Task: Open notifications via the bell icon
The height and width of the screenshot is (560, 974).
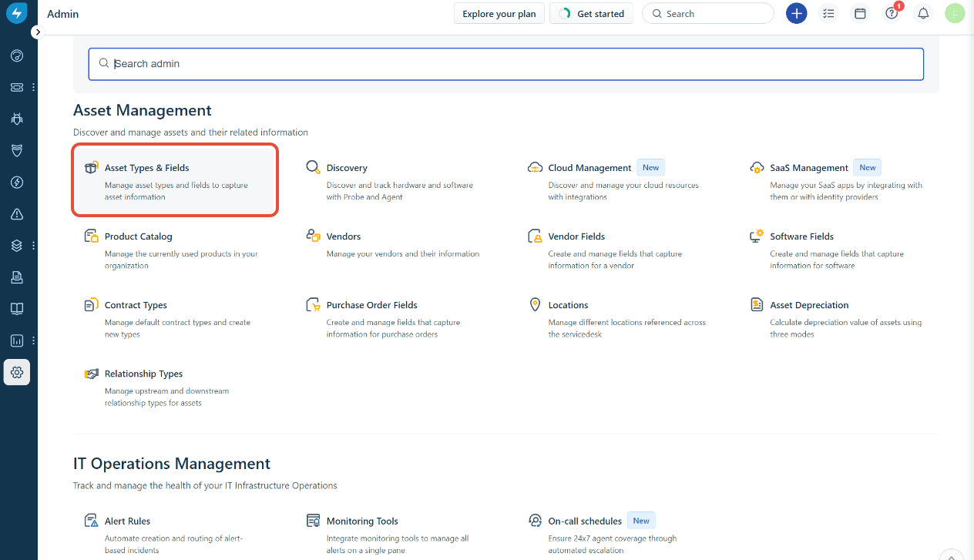Action: click(x=923, y=13)
